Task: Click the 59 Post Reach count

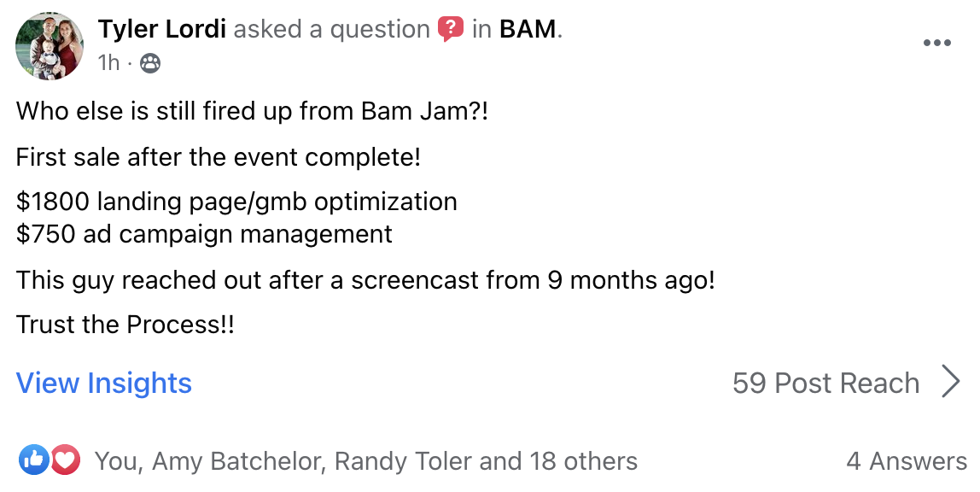Action: [825, 383]
